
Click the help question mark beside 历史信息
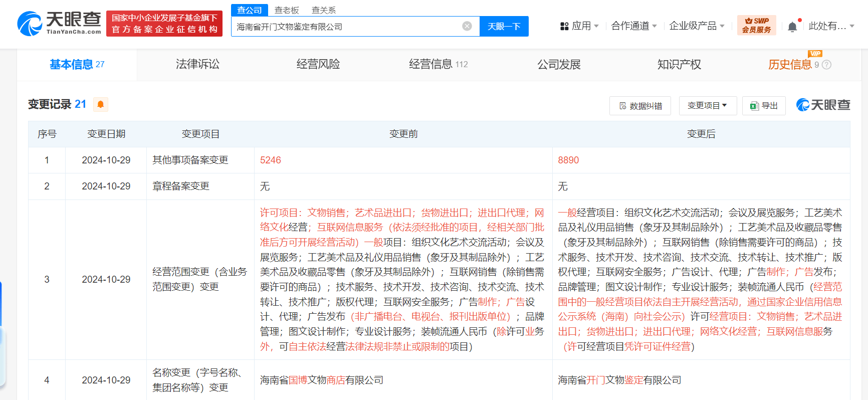827,65
